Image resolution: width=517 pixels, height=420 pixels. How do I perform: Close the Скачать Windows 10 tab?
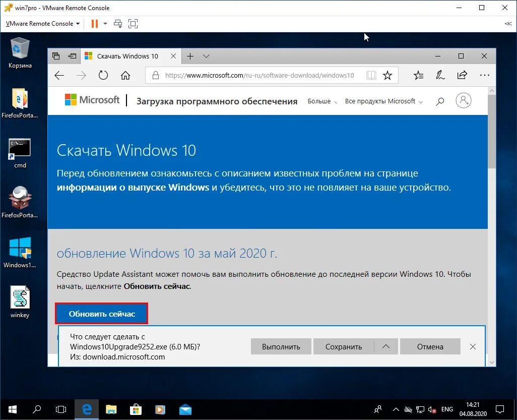click(x=173, y=56)
